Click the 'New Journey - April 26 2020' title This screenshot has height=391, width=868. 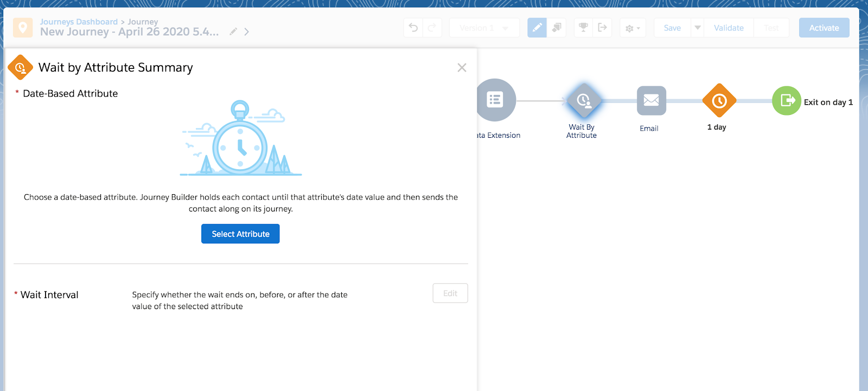point(130,31)
